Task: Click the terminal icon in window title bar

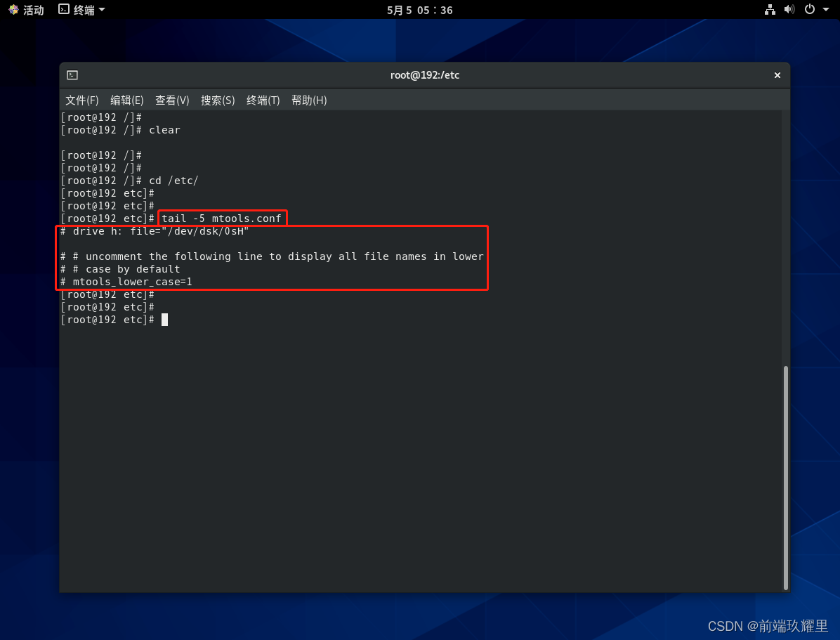Action: 72,75
